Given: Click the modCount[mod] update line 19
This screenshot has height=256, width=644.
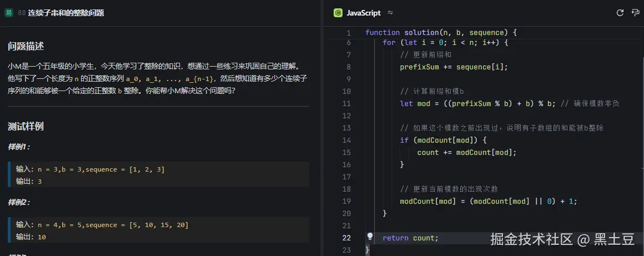Looking at the screenshot, I should (x=489, y=202).
